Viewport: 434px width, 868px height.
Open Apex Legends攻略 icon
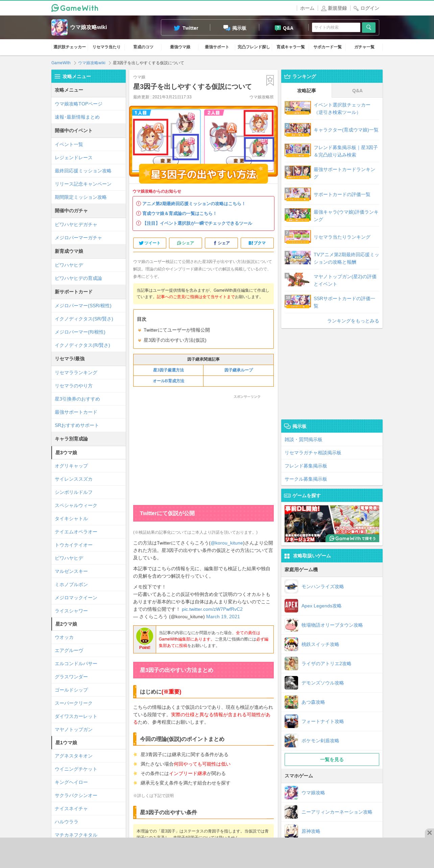pyautogui.click(x=291, y=606)
